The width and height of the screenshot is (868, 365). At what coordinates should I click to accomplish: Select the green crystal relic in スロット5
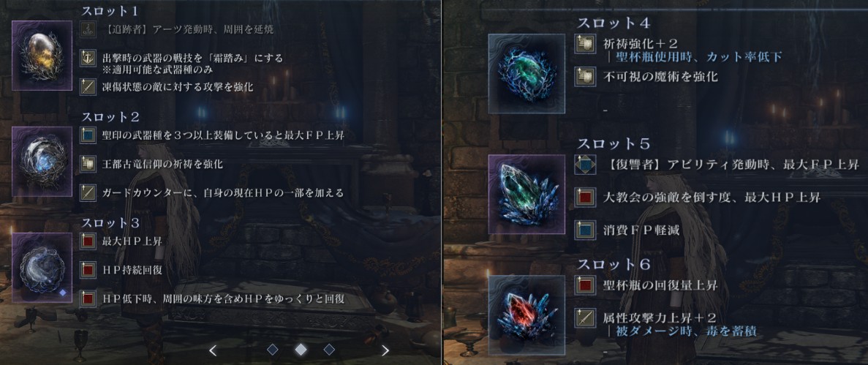527,194
